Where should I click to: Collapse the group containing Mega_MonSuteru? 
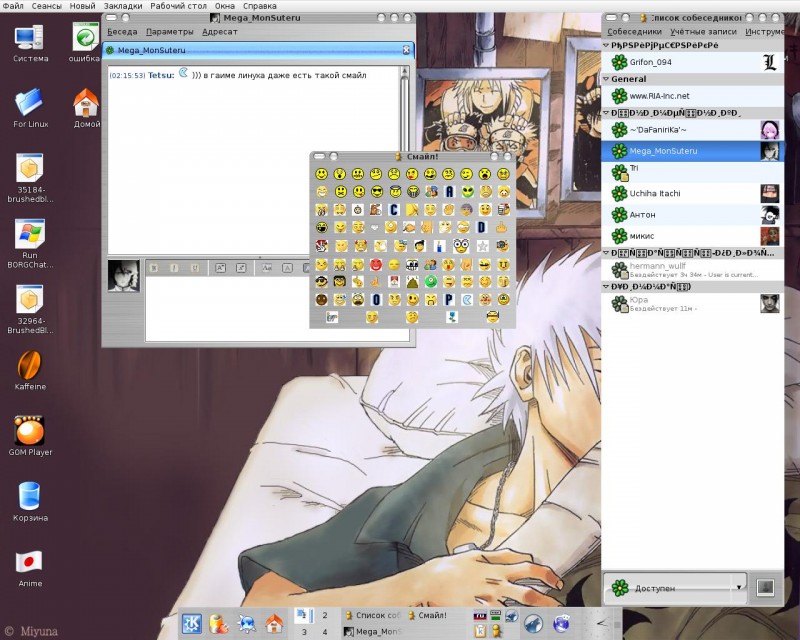[x=606, y=113]
